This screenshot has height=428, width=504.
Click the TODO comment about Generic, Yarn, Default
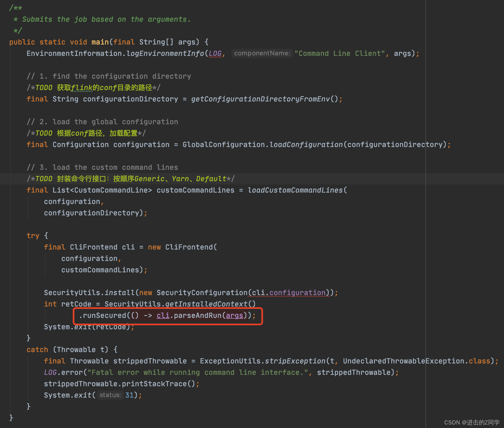pos(131,179)
